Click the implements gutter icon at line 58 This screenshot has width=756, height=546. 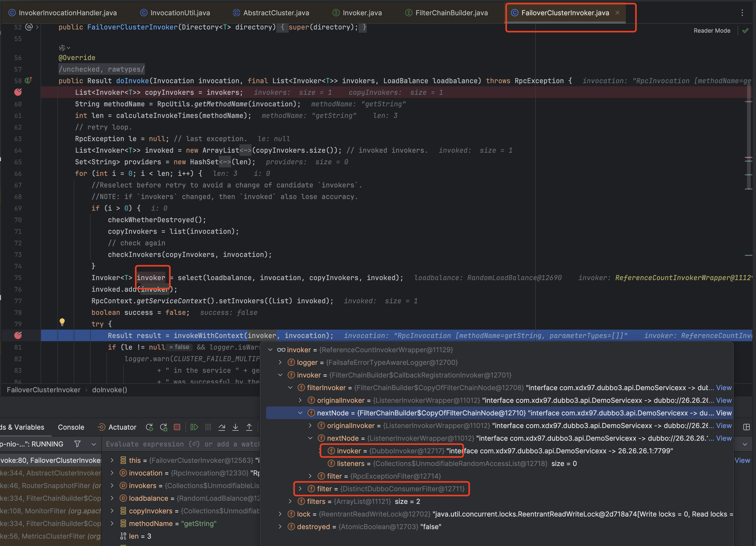click(29, 80)
